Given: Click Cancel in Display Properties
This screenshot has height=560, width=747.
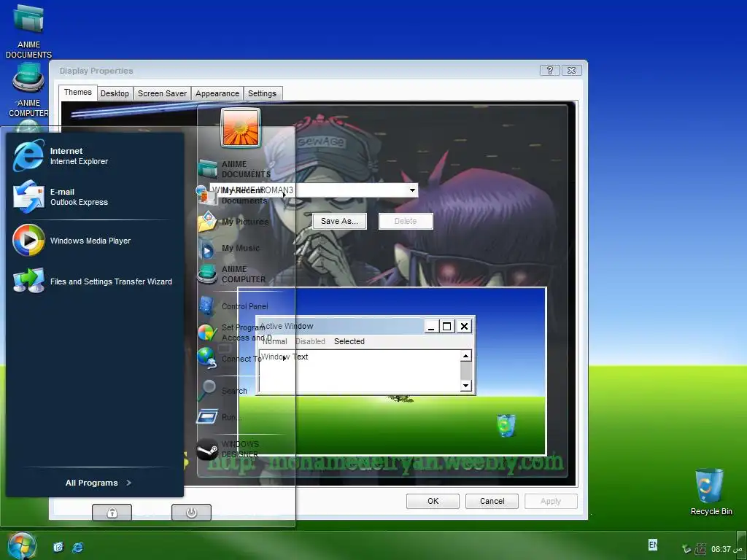Looking at the screenshot, I should (492, 501).
